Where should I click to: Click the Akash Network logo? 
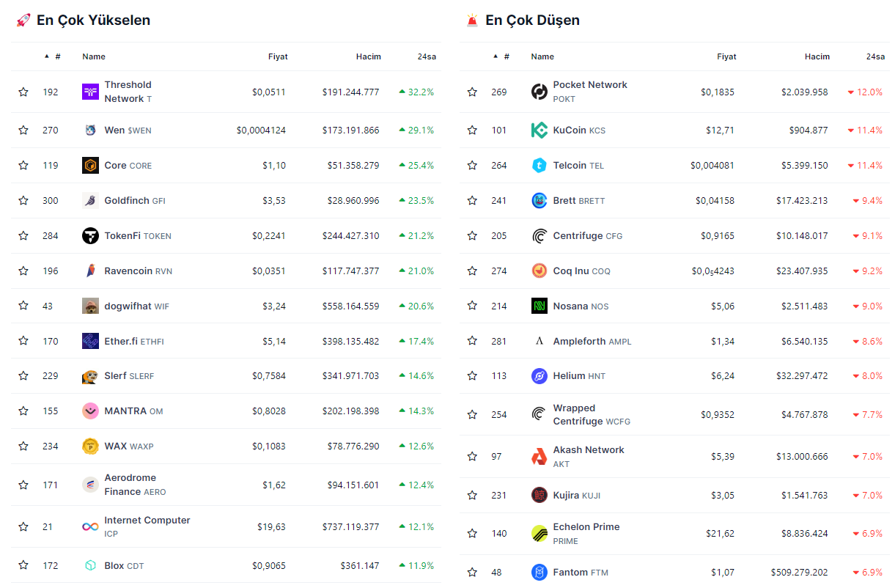(539, 457)
